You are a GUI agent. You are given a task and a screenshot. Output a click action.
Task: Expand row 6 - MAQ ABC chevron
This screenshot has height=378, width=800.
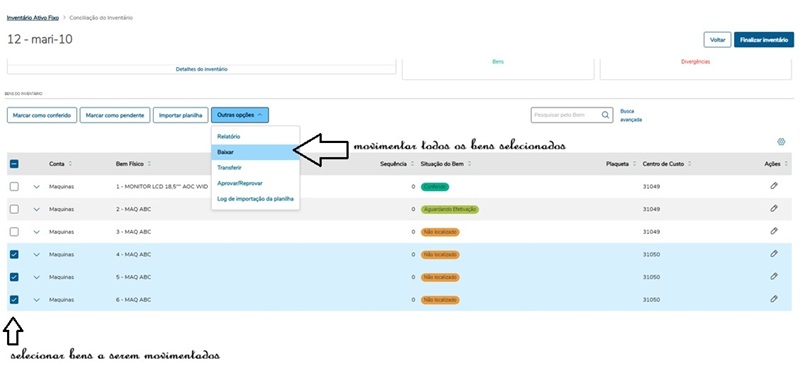tap(36, 299)
